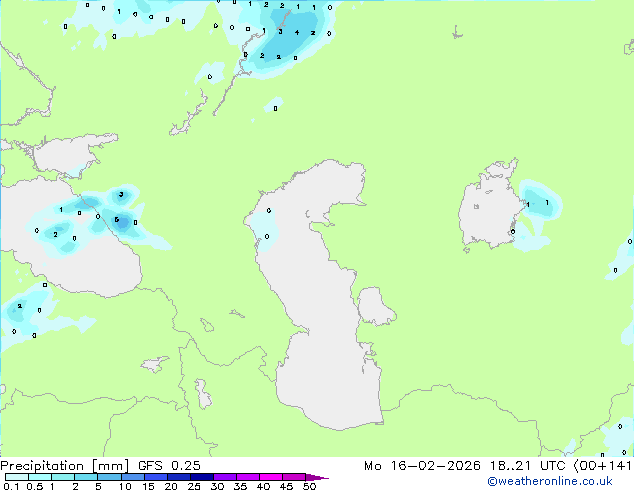The image size is (634, 490).
Task: Click the Caspian Sea on the map
Action: (323, 291)
